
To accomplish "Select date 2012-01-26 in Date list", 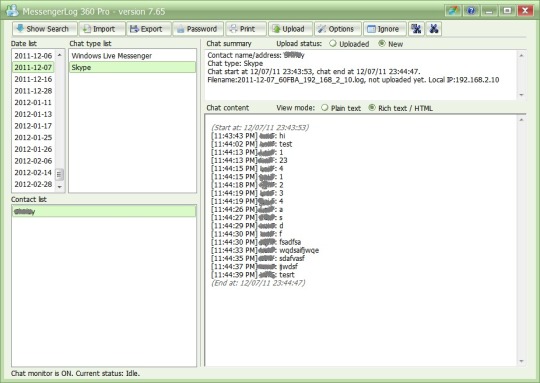I will coord(33,149).
